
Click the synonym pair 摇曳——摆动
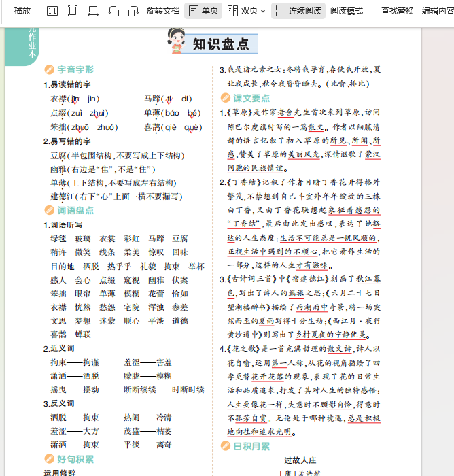[75, 390]
